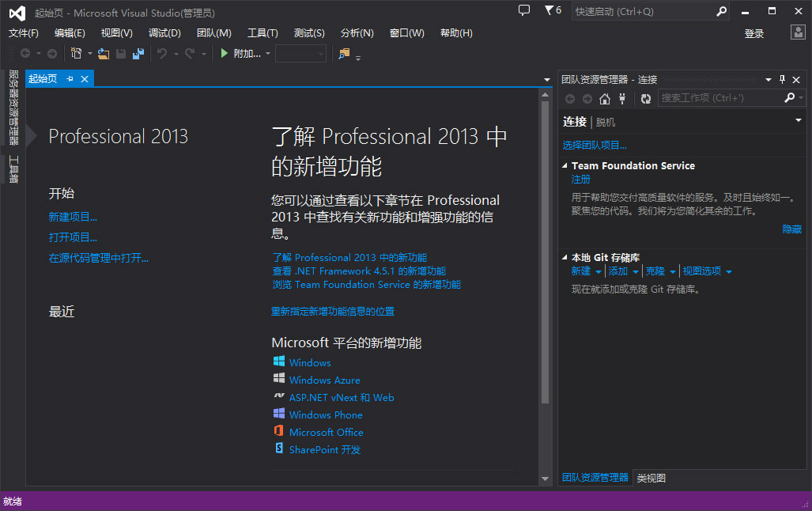Click the Connect plug icon in Team Explorer
Screen dimensions: 812x511
pyautogui.click(x=622, y=98)
